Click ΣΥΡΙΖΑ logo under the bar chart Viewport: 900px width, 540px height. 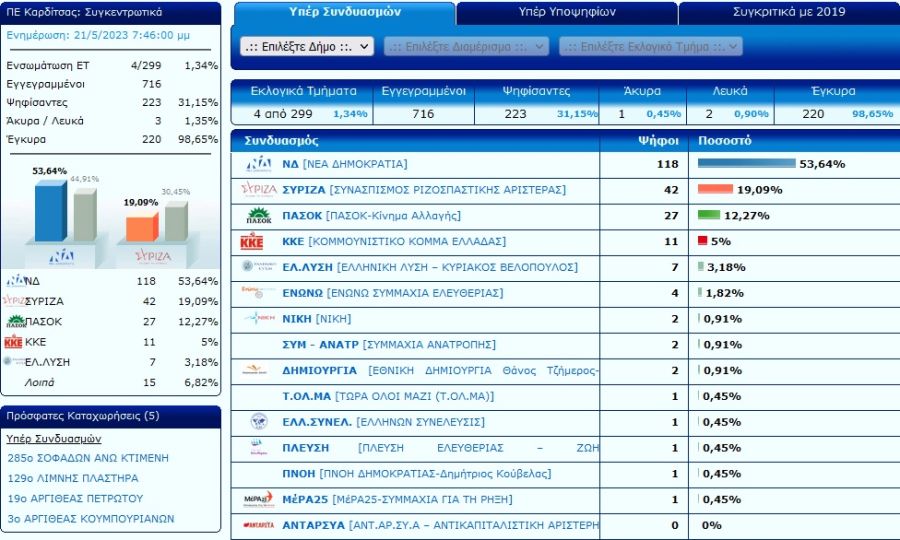pos(153,256)
